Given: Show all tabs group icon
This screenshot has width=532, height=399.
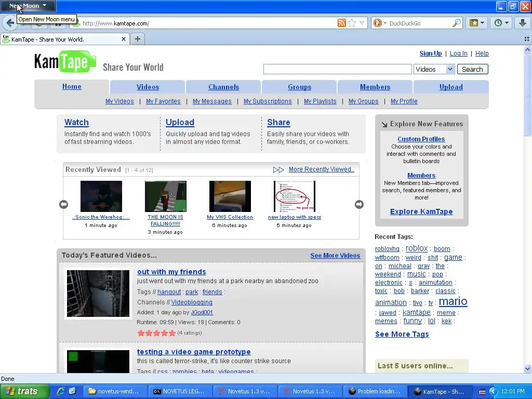Looking at the screenshot, I should point(527,39).
